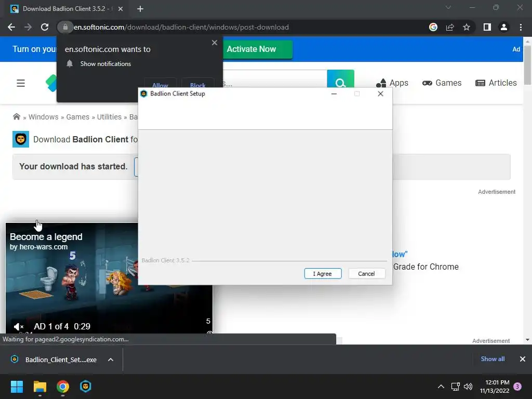Show hidden system tray icons
The image size is (532, 399).
(441, 387)
